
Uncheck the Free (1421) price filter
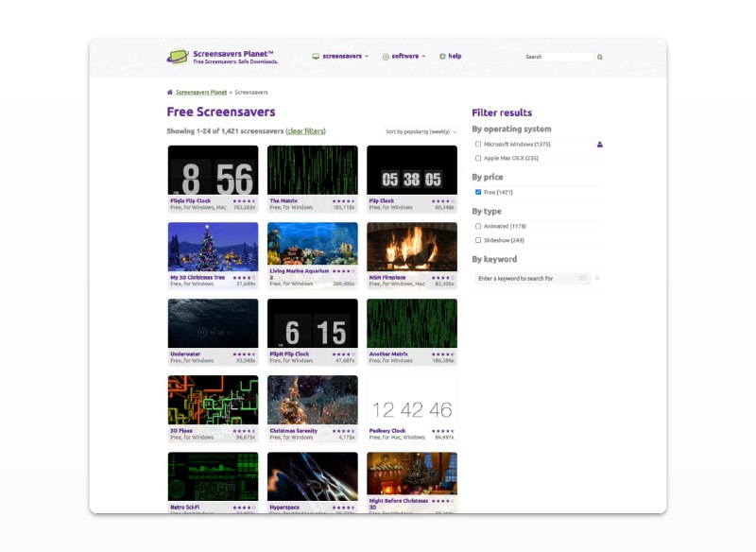point(478,192)
